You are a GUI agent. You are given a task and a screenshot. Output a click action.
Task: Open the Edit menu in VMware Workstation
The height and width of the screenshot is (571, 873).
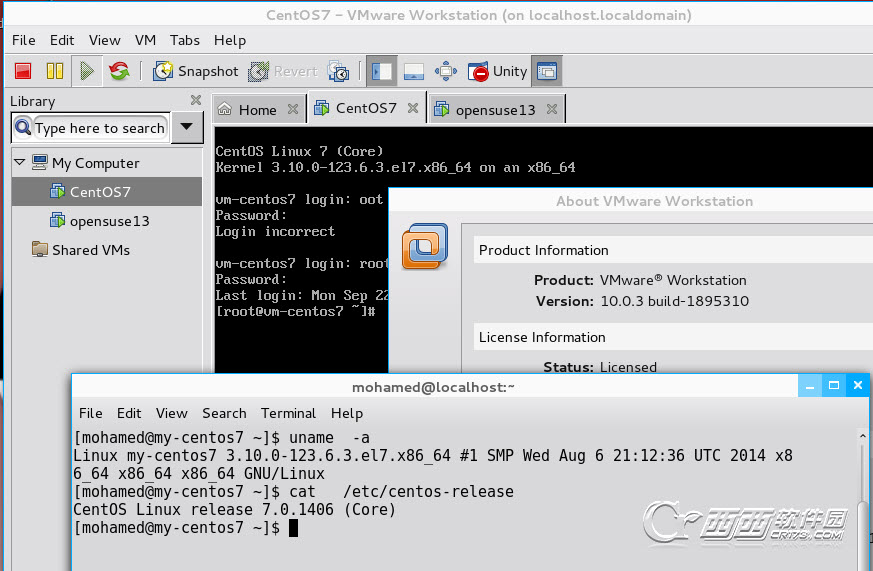click(62, 40)
